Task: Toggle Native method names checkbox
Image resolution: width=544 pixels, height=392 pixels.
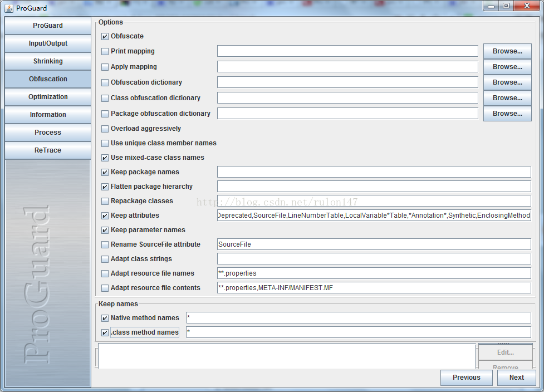Action: coord(105,318)
